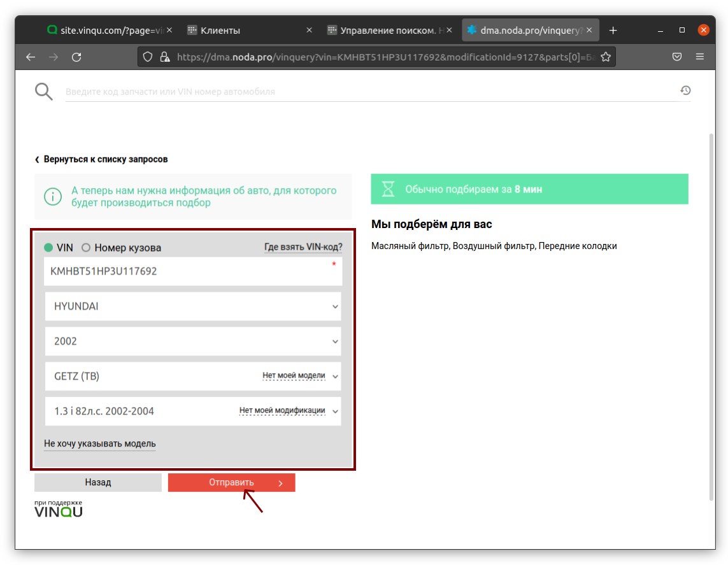This screenshot has width=728, height=565.
Task: Bookmark this page with star icon
Action: point(605,57)
